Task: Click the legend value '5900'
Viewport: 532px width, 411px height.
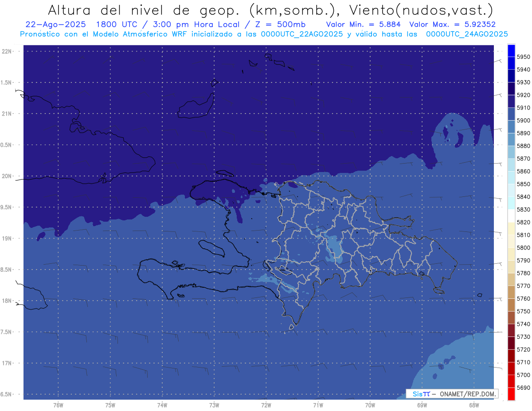Action: (524, 121)
